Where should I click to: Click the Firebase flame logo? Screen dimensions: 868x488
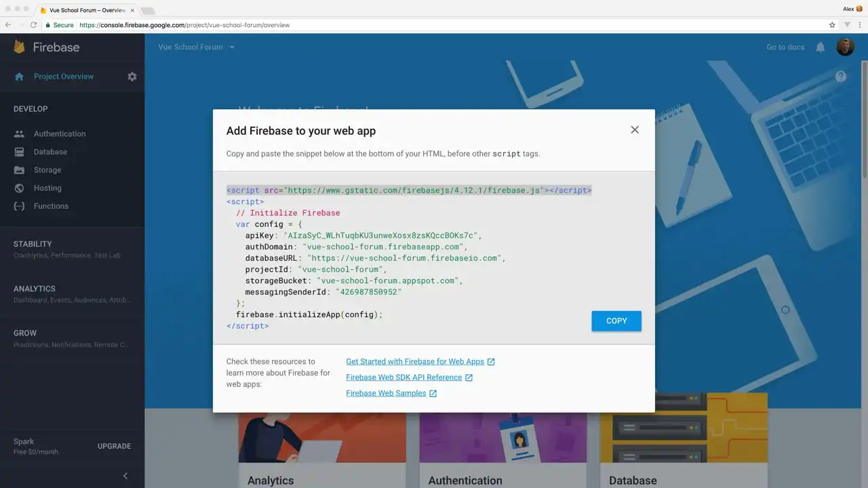(x=19, y=47)
